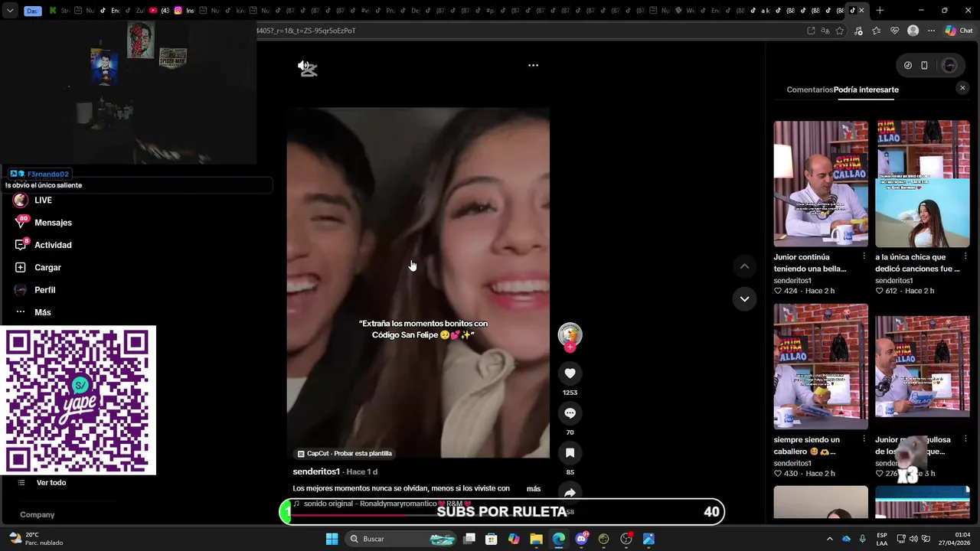Open options for the 'siempre siendo un caballero' video

864,439
